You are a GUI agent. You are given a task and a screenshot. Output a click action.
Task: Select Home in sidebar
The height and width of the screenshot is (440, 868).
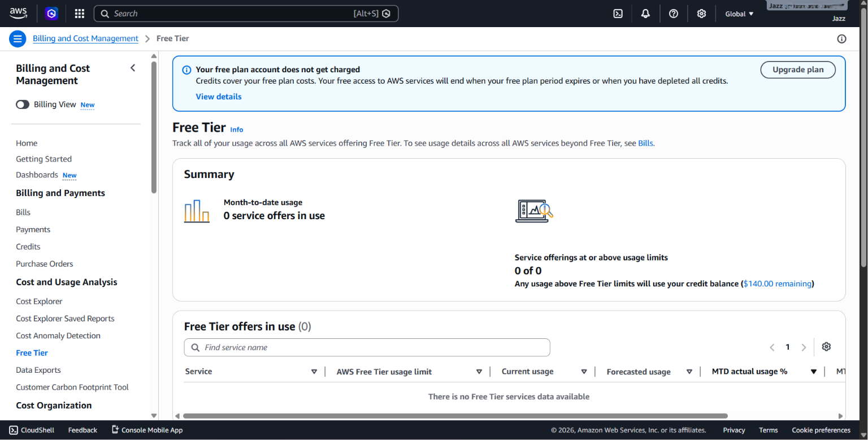(x=27, y=143)
